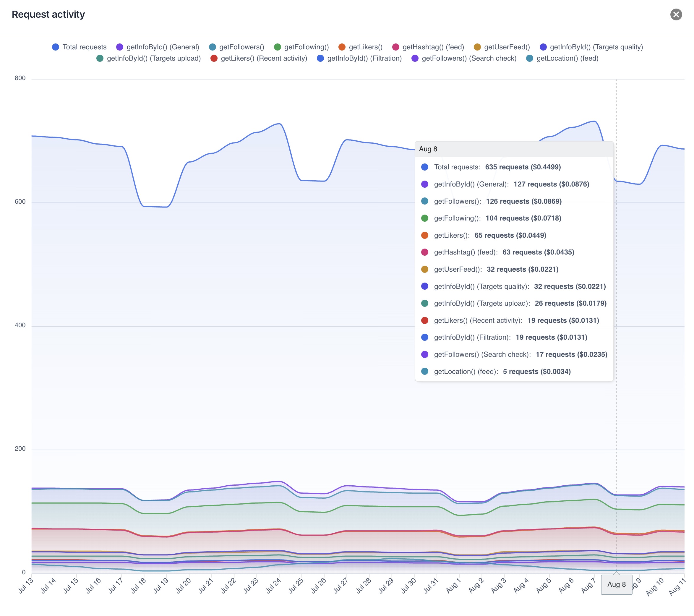Click the "Jul 18" x-axis label

[139, 586]
